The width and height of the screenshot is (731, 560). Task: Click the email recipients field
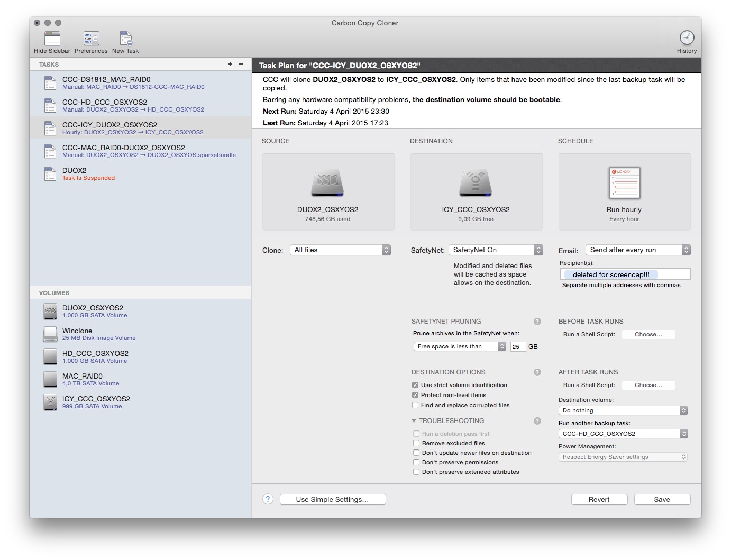[625, 274]
